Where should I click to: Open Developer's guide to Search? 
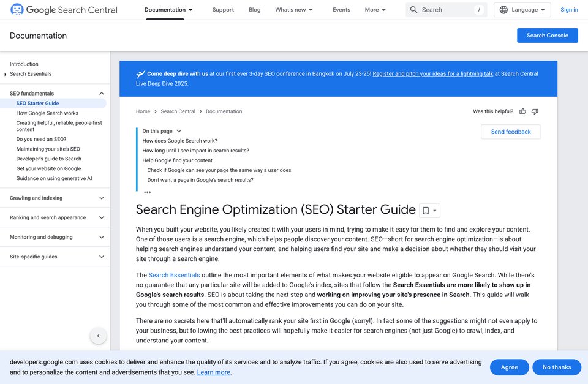coord(49,159)
